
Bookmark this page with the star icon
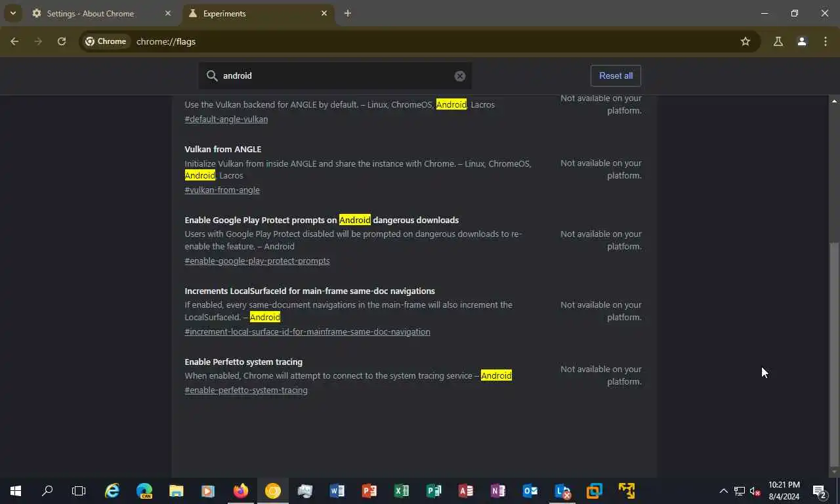pos(745,41)
